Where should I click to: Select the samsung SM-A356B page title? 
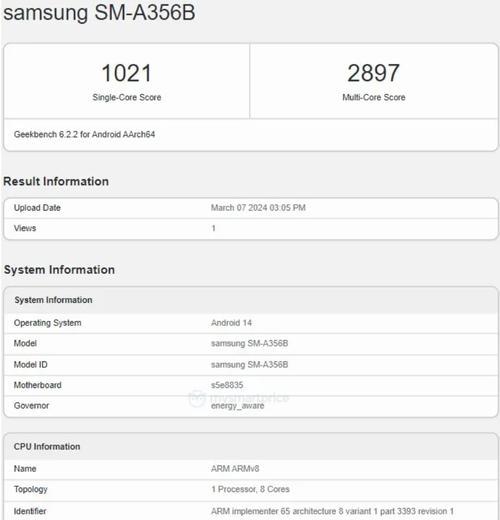(99, 12)
